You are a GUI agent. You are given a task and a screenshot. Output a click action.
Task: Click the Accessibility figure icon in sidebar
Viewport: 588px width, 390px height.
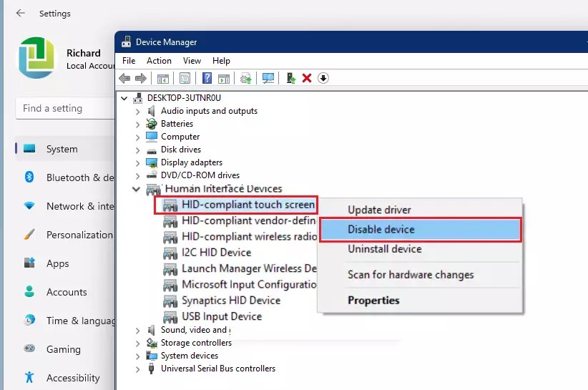pyautogui.click(x=29, y=377)
